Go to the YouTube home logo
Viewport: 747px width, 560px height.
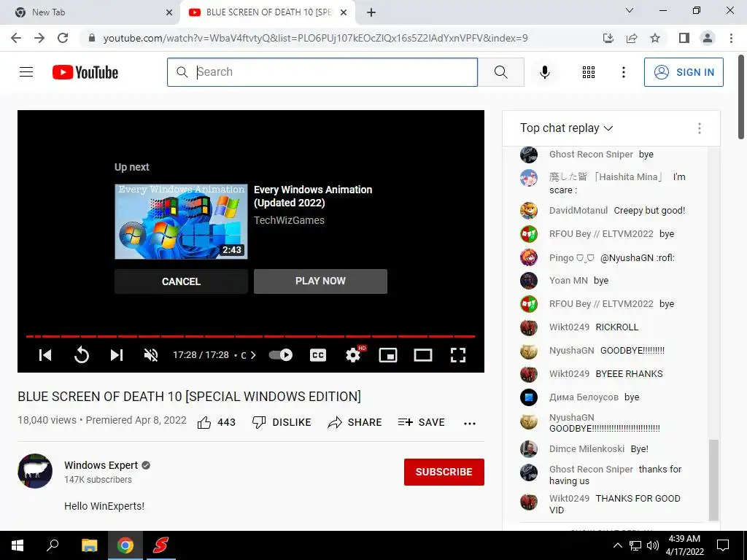[85, 72]
